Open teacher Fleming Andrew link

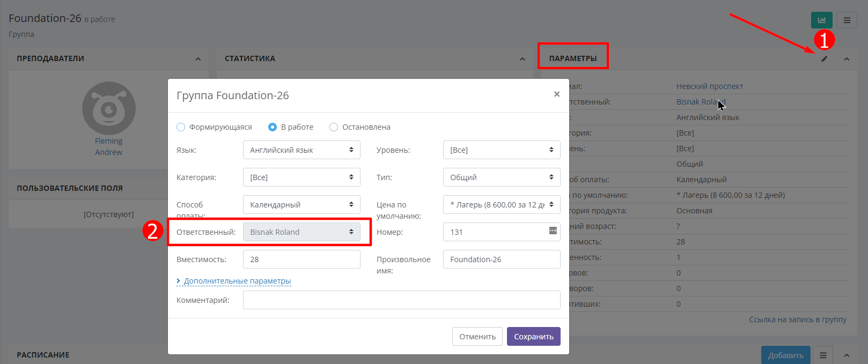[108, 146]
